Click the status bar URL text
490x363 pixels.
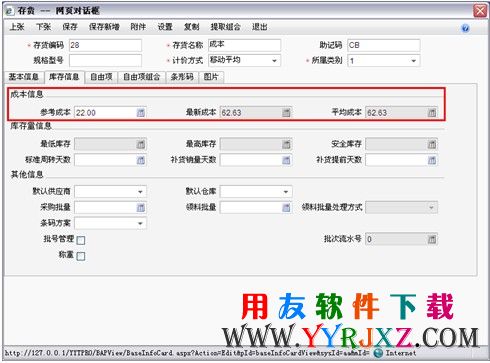pos(188,353)
